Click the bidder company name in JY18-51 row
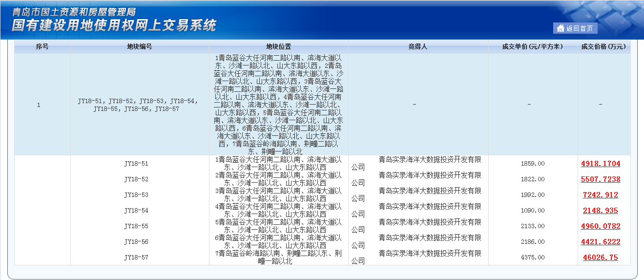This screenshot has width=644, height=280. click(416, 163)
